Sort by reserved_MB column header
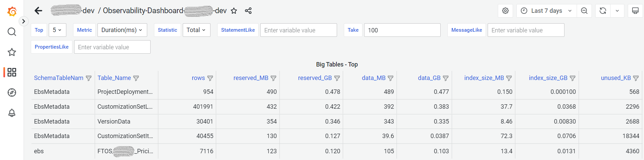The height and width of the screenshot is (160, 644). tap(250, 78)
